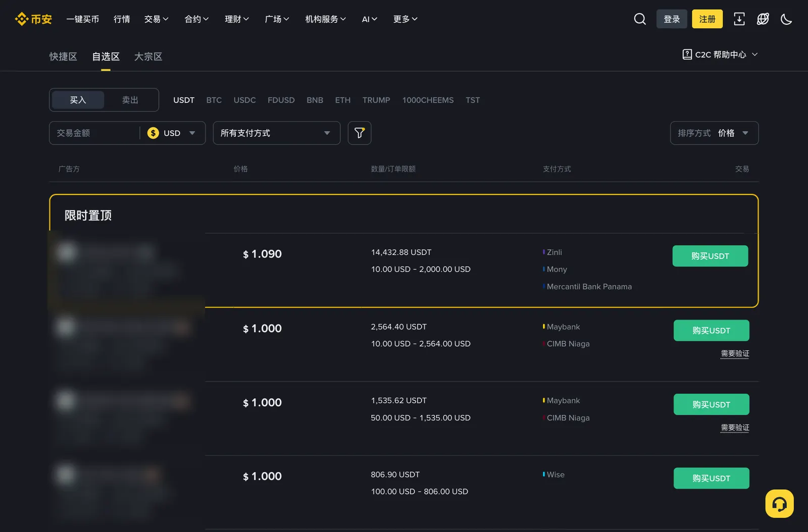Viewport: 808px width, 532px height.
Task: Expand the AI menu
Action: [x=370, y=19]
